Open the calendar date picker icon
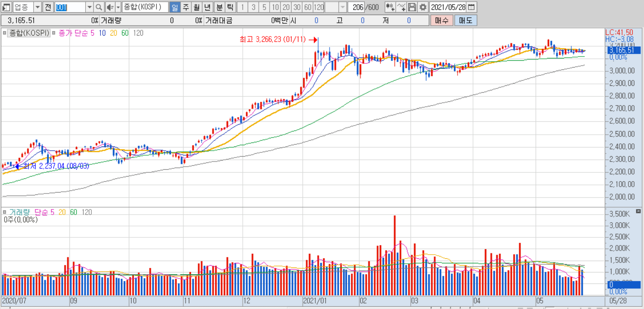This screenshot has width=644, height=309. point(471,7)
